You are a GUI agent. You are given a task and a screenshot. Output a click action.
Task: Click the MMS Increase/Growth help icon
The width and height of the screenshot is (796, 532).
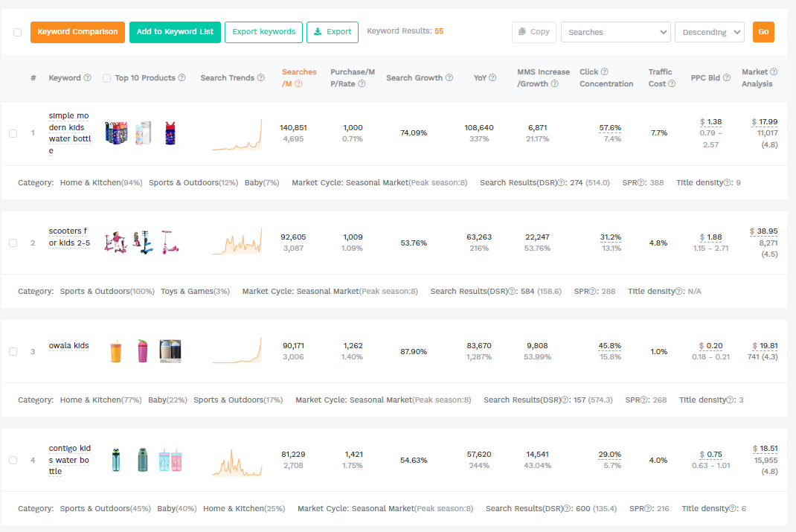pos(555,84)
